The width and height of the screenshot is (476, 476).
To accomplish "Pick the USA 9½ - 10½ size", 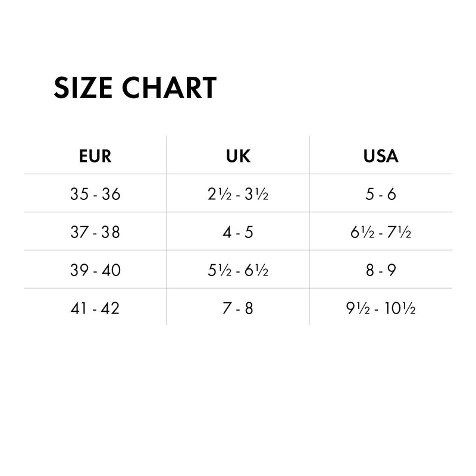I will tap(381, 308).
